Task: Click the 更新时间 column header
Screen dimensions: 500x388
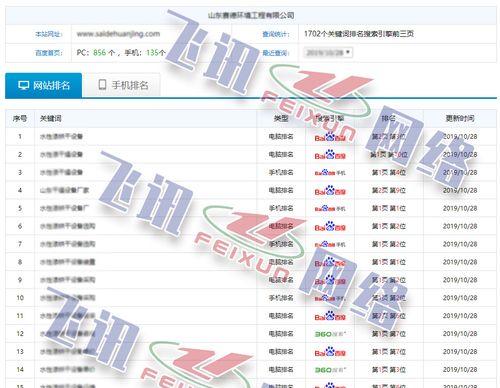Action: [x=460, y=118]
